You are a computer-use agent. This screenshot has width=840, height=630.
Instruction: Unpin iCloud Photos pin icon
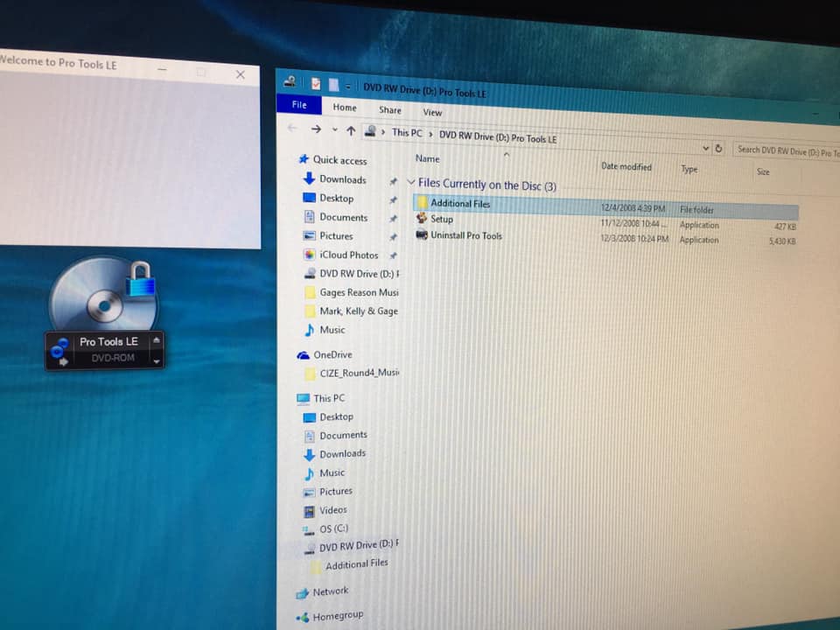pyautogui.click(x=393, y=256)
